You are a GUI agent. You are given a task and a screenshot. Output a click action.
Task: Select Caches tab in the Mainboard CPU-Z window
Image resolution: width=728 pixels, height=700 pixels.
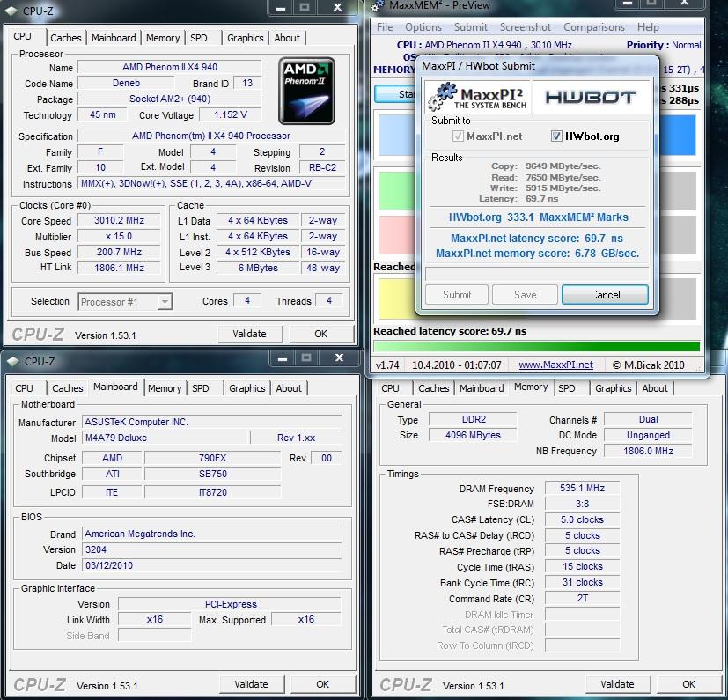click(68, 387)
